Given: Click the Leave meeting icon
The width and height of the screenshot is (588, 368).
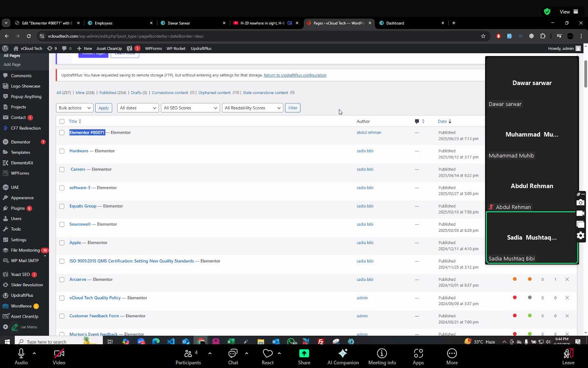Looking at the screenshot, I should tap(568, 353).
